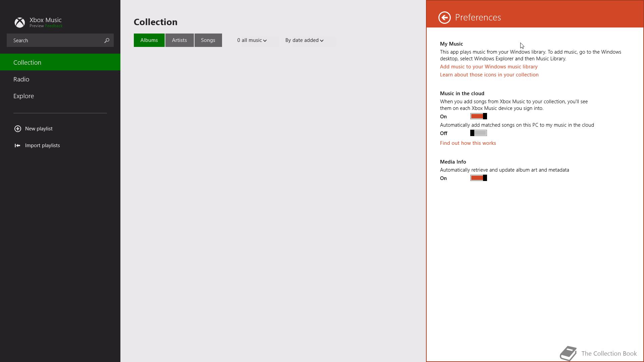Turn off Music in the cloud toggle
Screen dimensions: 644x362
[x=479, y=116]
